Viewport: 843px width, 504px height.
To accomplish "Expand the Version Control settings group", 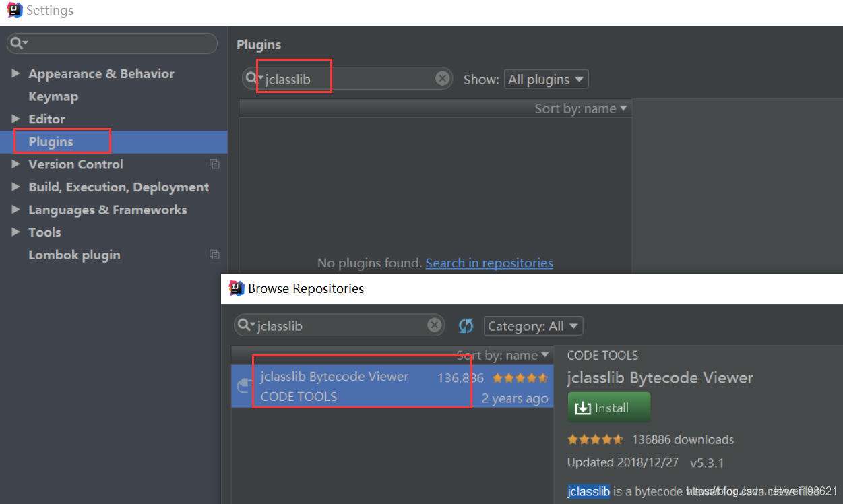I will (x=15, y=164).
